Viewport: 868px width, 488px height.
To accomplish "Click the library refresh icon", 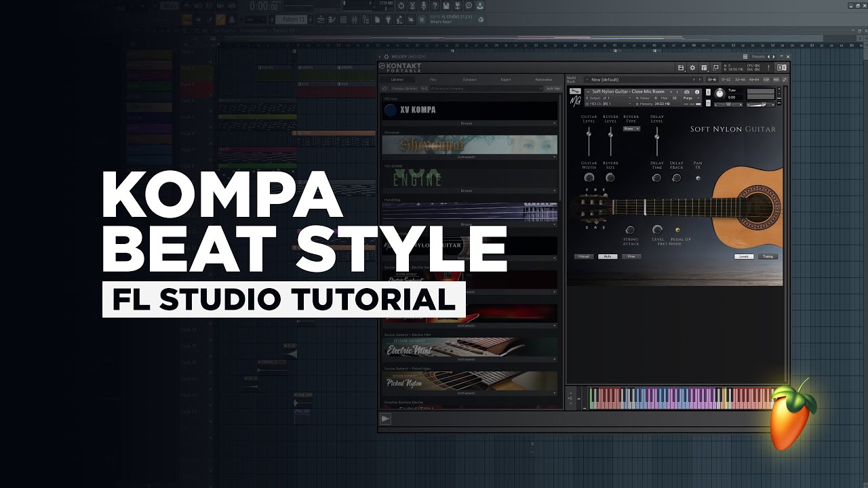I will [384, 89].
